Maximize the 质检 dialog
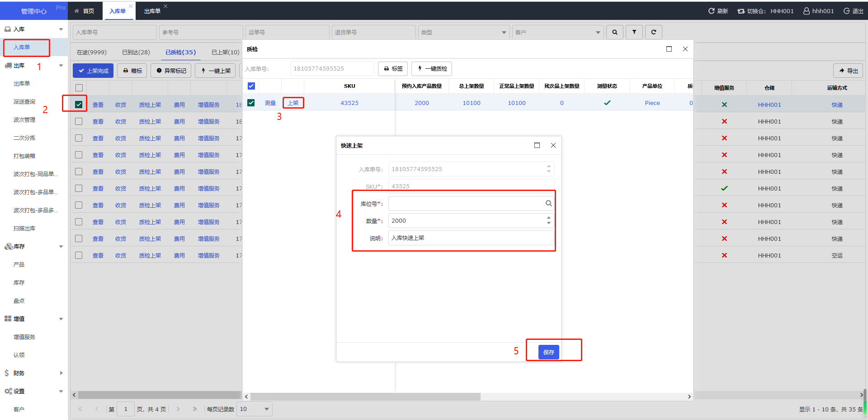868x420 pixels. tap(669, 49)
